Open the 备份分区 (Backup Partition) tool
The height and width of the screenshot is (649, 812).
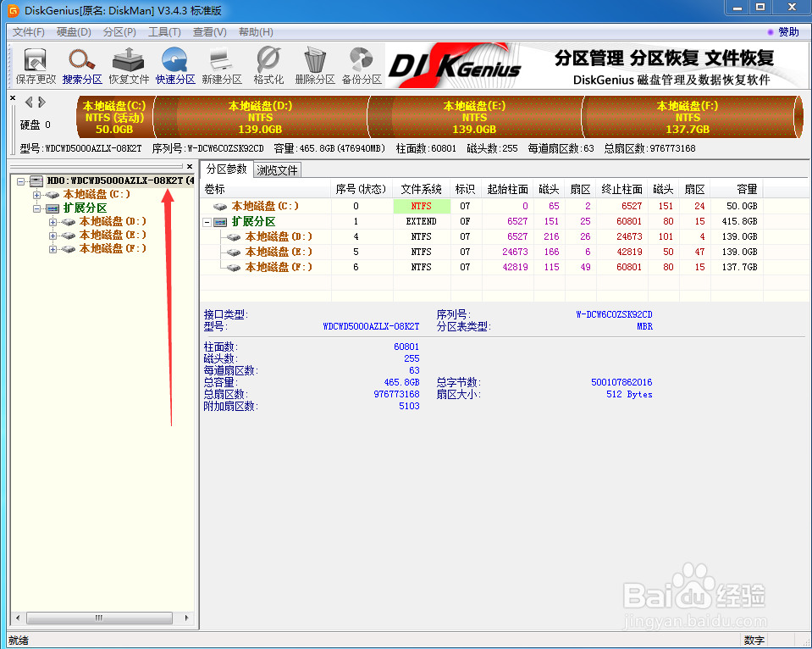click(362, 66)
